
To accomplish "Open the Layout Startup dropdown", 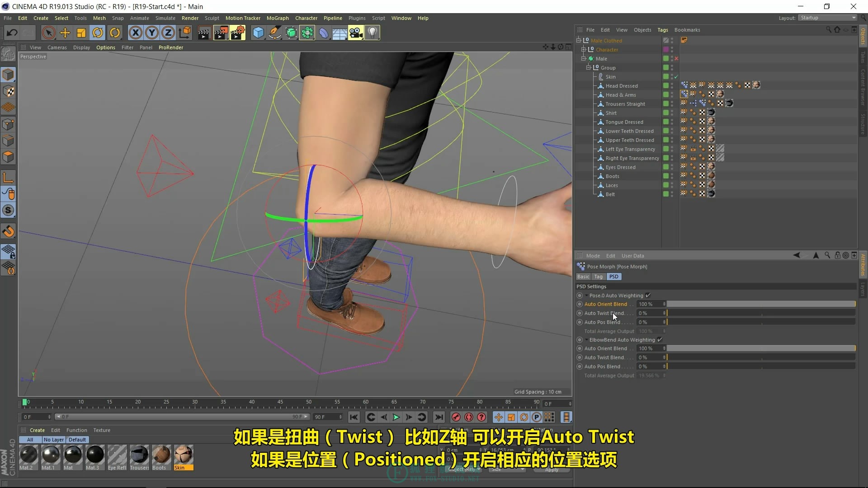I will coord(828,18).
